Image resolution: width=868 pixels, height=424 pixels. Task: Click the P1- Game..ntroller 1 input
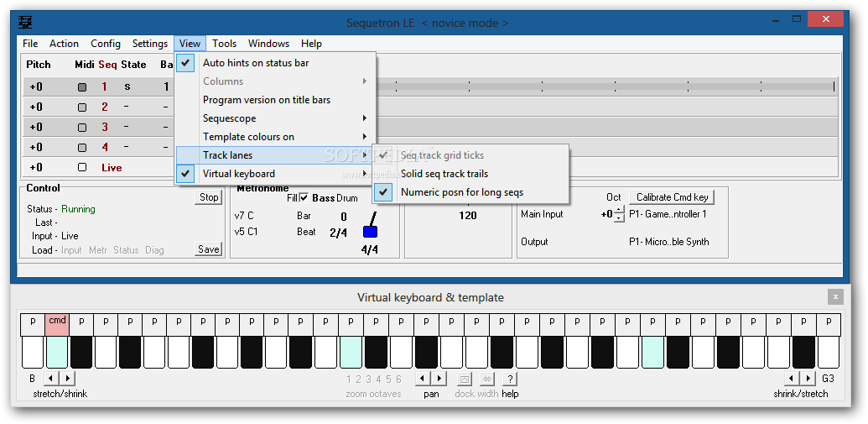pyautogui.click(x=668, y=214)
